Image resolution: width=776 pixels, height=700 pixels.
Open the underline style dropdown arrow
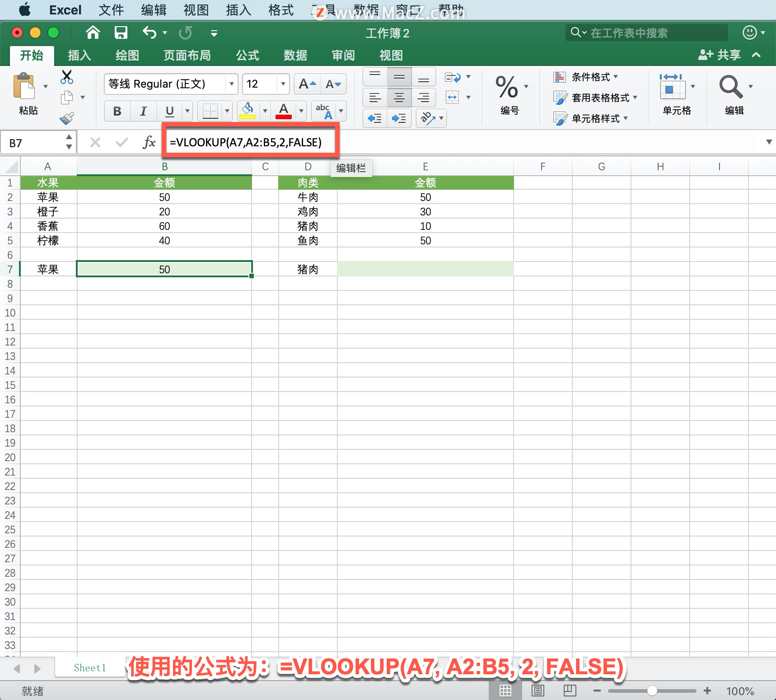pyautogui.click(x=187, y=111)
